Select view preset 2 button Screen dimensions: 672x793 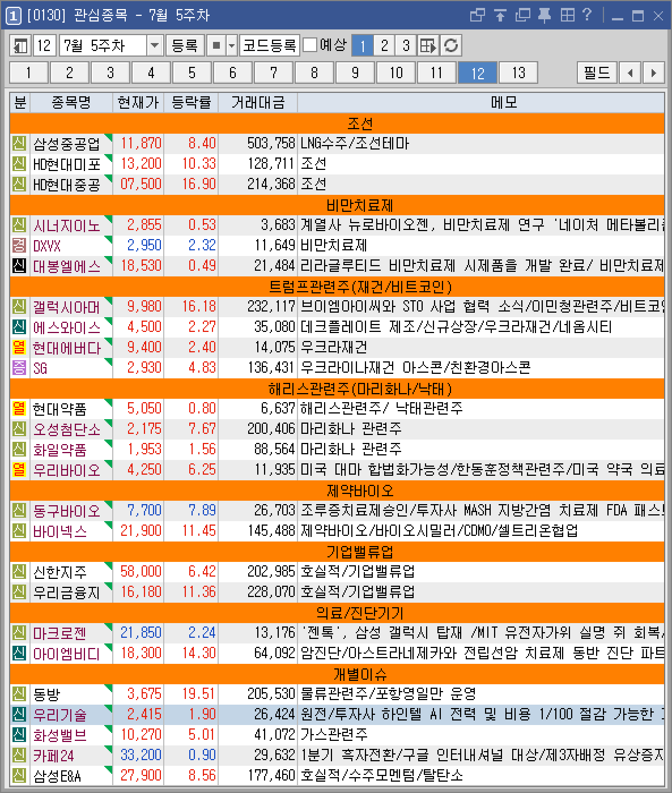point(384,46)
